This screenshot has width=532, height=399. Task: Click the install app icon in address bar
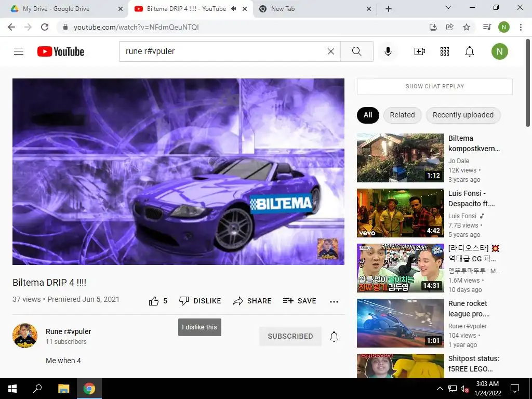433,27
